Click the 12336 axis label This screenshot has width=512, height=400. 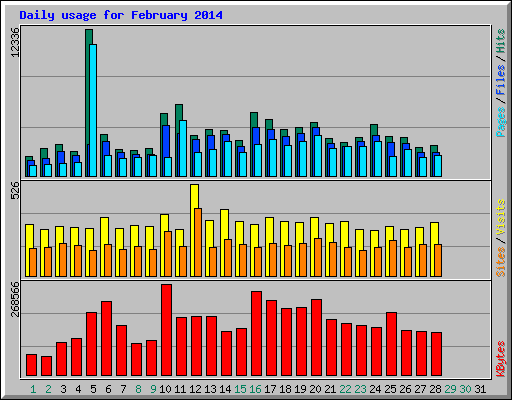coord(15,42)
